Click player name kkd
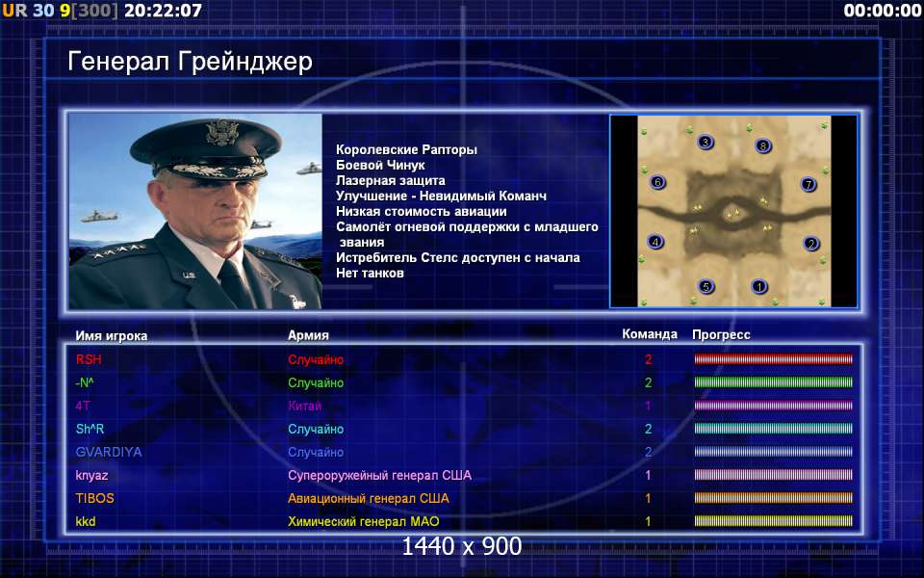This screenshot has height=578, width=924. 86,521
